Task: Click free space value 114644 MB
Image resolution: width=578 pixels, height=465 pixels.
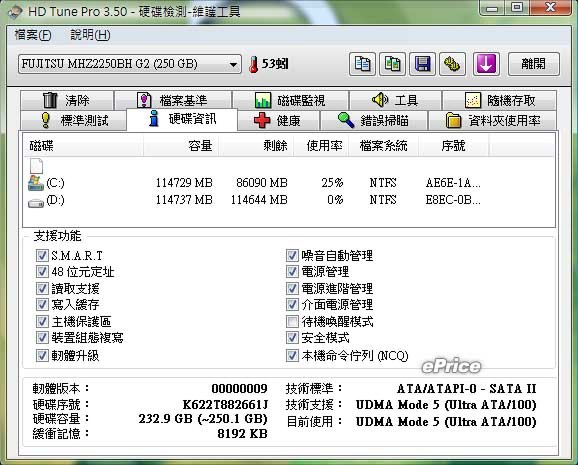Action: pyautogui.click(x=259, y=200)
